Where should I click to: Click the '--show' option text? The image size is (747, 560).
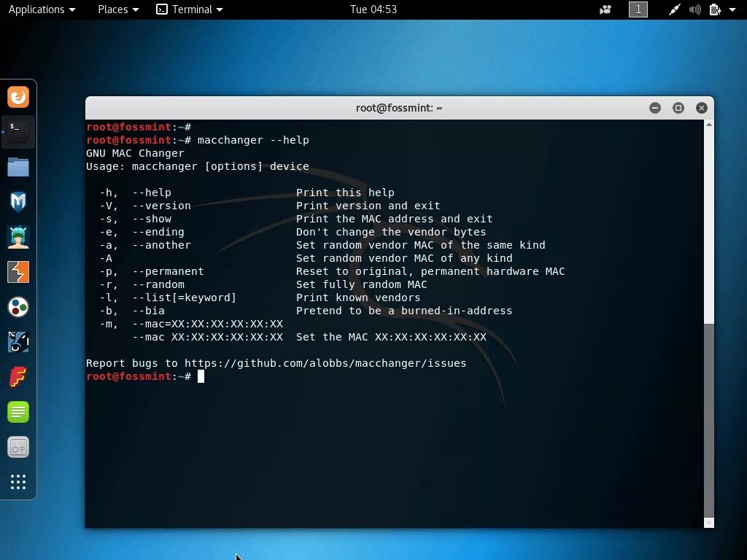point(152,219)
